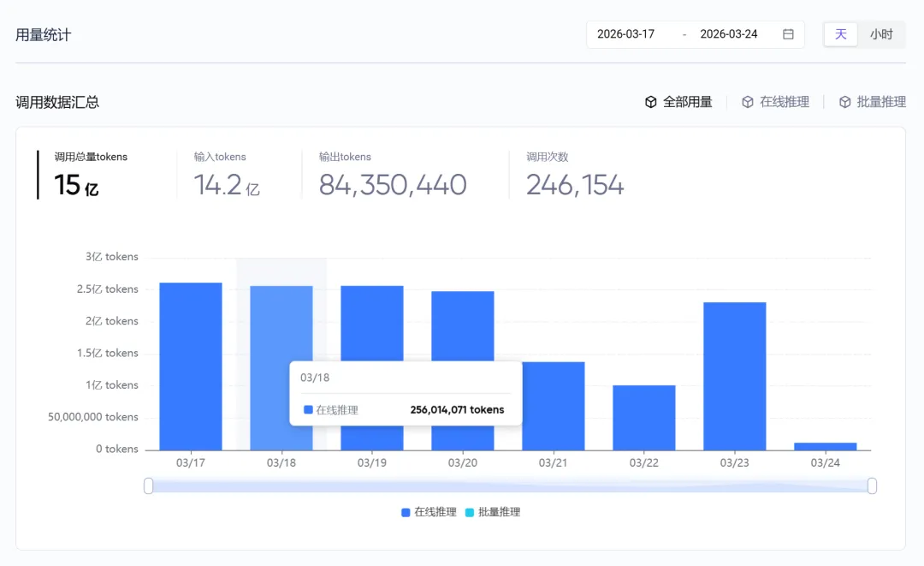Toggle 在线推理 series in chart legend
Viewport: 924px width, 566px height.
point(429,512)
